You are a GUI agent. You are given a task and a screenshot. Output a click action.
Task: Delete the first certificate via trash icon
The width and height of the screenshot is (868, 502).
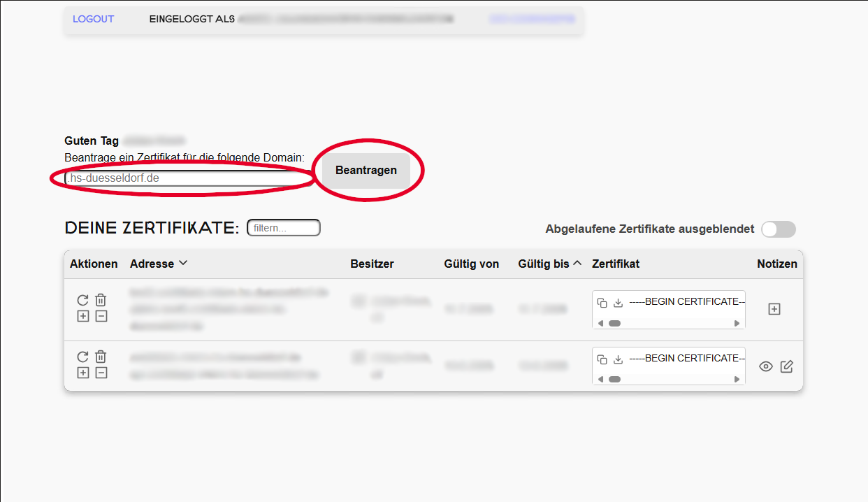[101, 300]
